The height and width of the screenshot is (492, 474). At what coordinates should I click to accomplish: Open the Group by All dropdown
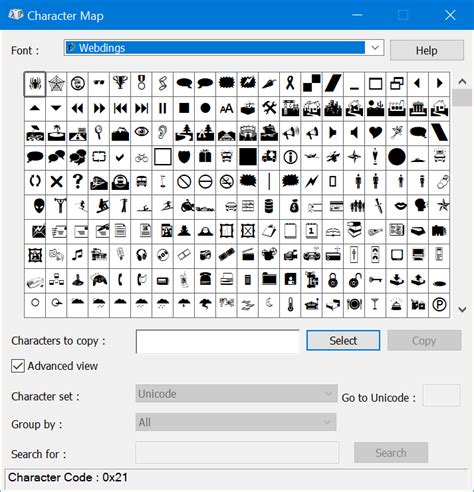[236, 422]
